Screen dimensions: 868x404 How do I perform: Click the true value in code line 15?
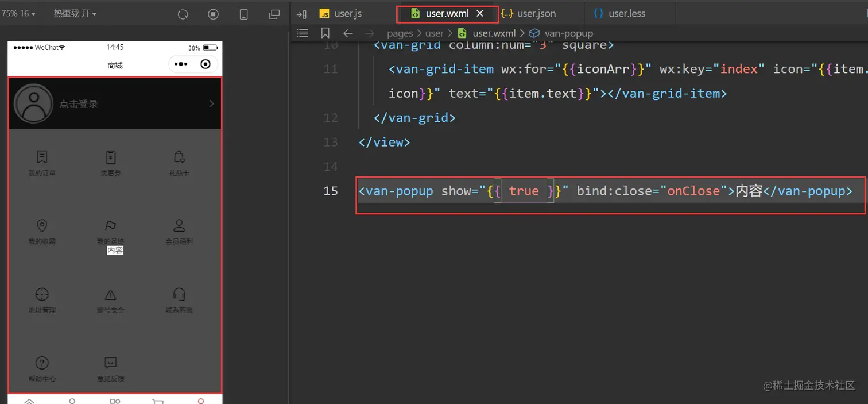524,191
